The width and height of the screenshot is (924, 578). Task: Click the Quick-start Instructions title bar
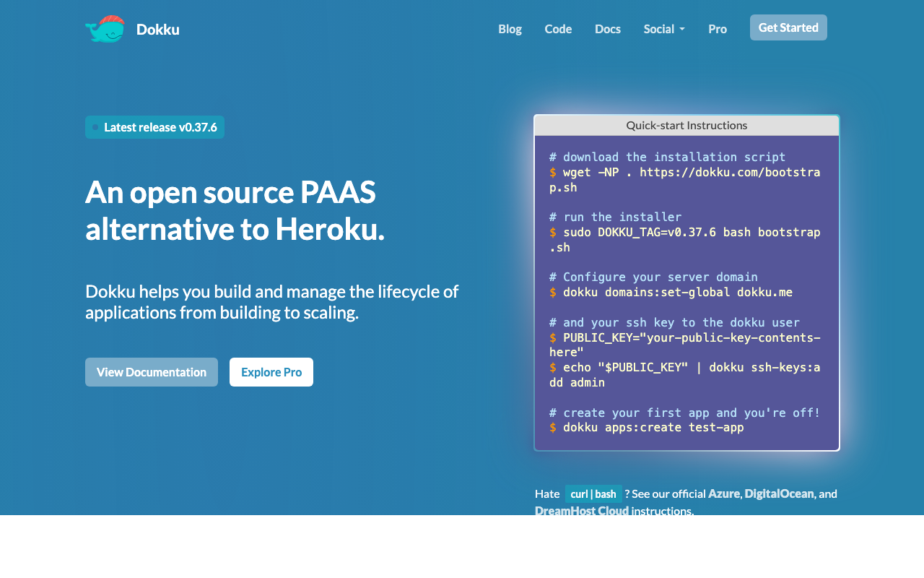[687, 125]
